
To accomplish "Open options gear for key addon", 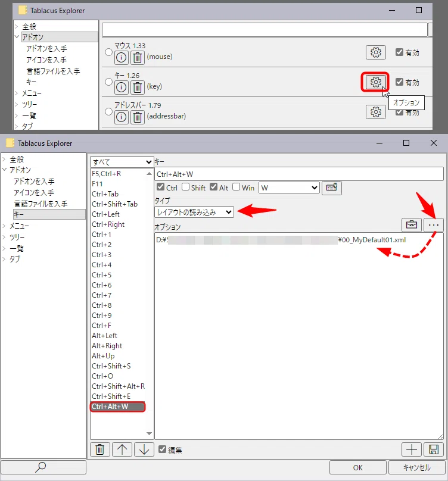I will [x=375, y=82].
